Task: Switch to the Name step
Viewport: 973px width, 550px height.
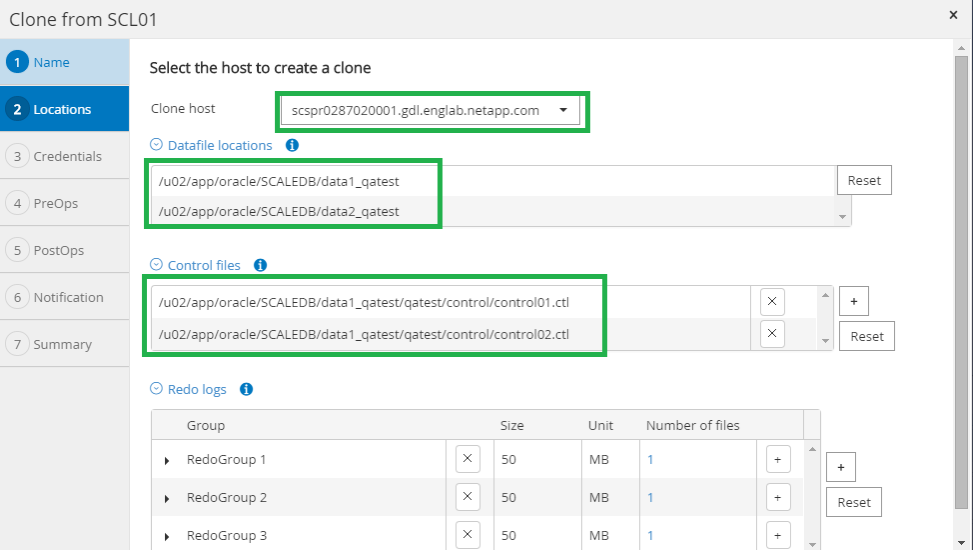Action: click(x=51, y=62)
